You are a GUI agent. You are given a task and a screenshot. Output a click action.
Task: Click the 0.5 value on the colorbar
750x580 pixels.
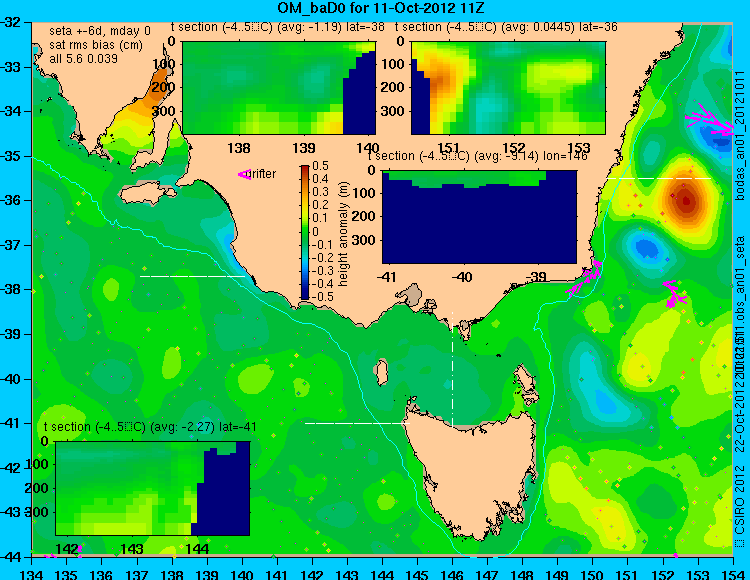(320, 166)
